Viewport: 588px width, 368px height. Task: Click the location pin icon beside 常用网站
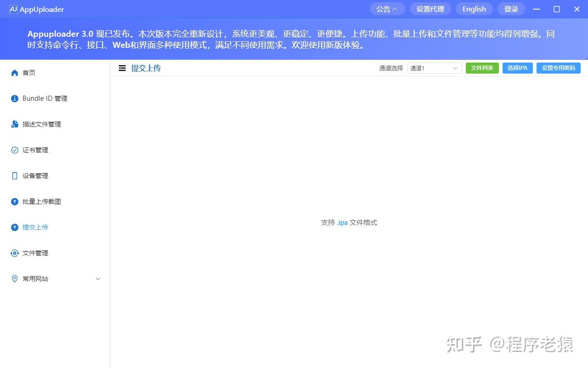point(15,279)
